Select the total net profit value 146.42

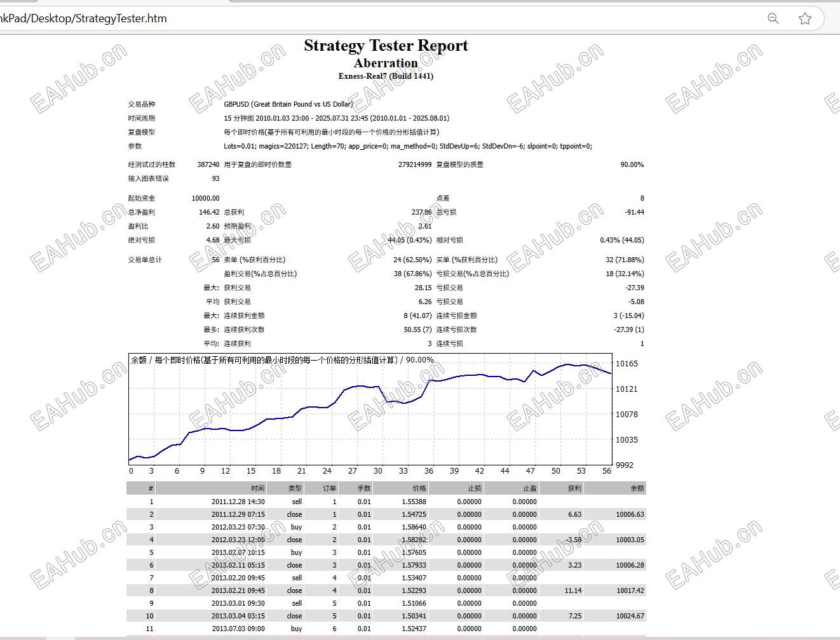(x=209, y=212)
